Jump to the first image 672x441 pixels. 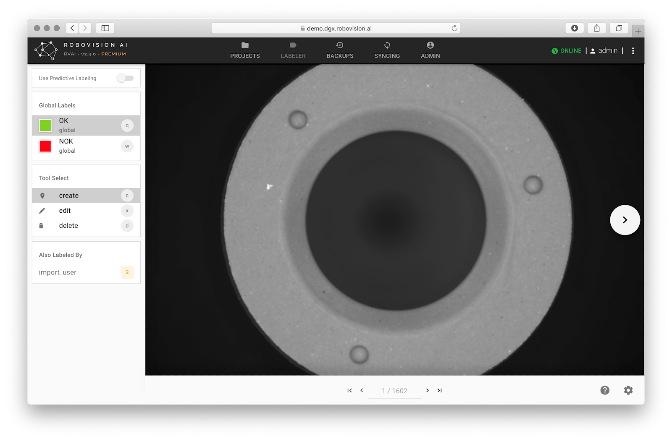click(x=349, y=390)
